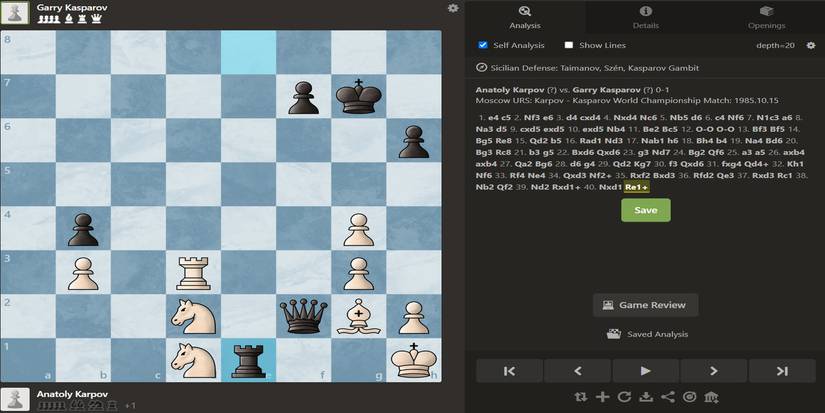Switch to the Analysis tab
Image resolution: width=825 pixels, height=413 pixels.
click(525, 17)
